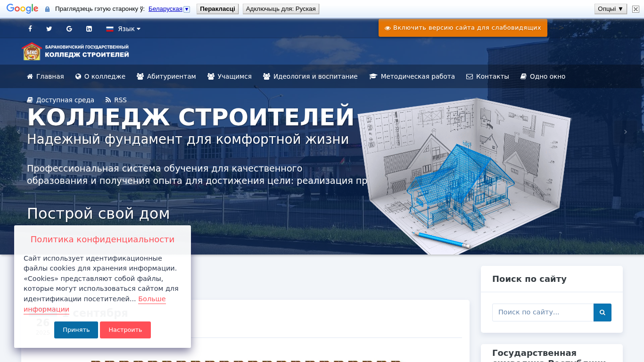Screen dimensions: 644x362
Task: Open the RSS feed link
Action: pyautogui.click(x=116, y=100)
